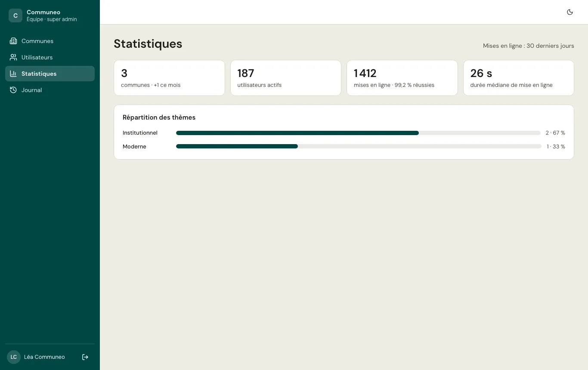Click the '1 412' mises en ligne value
Screen dimensions: 588x370
365,74
